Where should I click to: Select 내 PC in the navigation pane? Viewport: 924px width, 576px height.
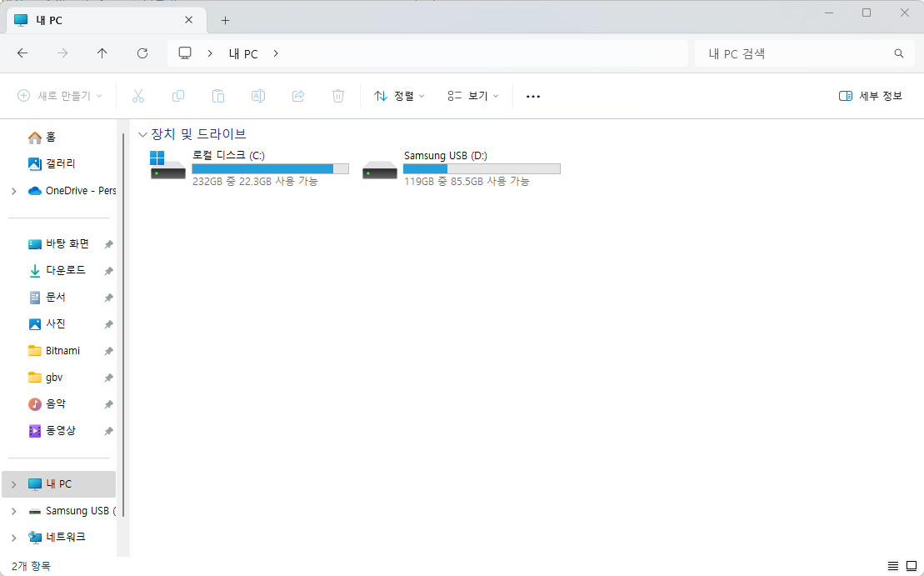(58, 484)
